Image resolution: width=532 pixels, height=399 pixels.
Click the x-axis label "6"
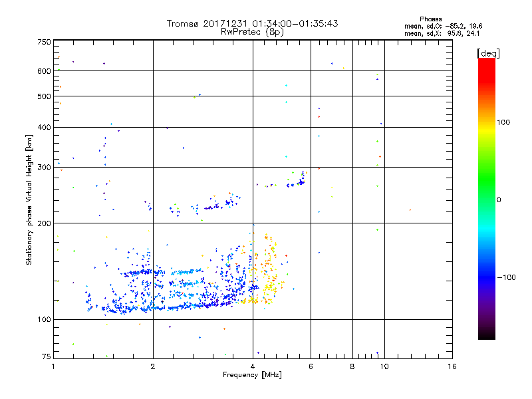click(x=311, y=366)
